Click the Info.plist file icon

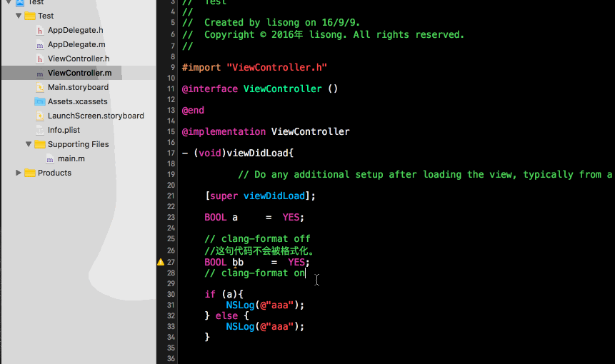point(39,130)
